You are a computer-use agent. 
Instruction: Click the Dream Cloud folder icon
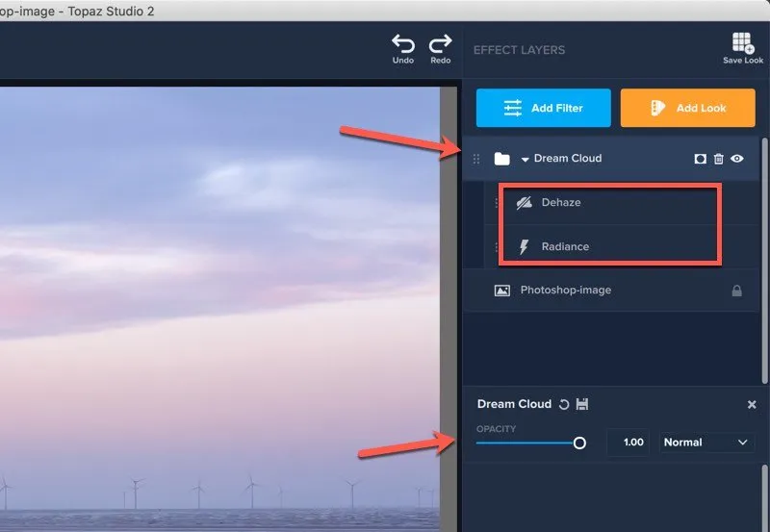pyautogui.click(x=501, y=159)
